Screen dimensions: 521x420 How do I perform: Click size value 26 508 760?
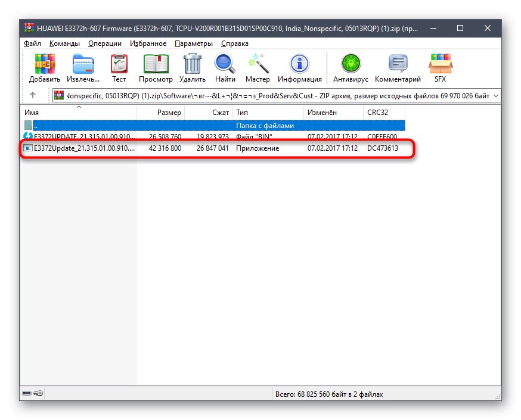click(165, 137)
